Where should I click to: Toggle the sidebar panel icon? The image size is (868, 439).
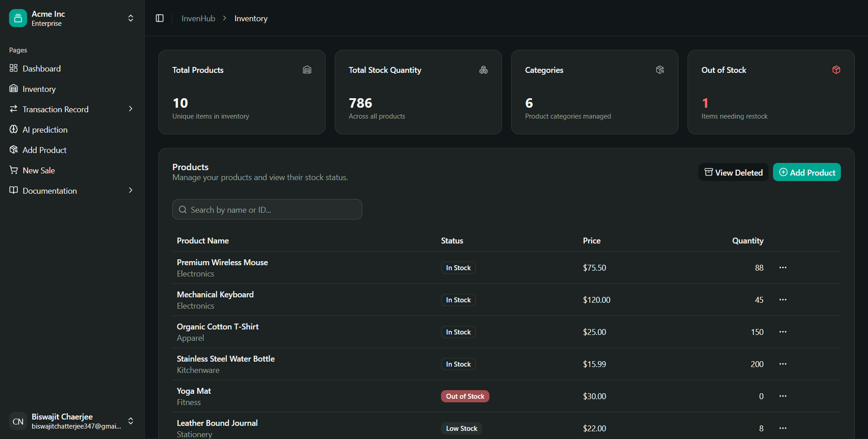pyautogui.click(x=160, y=18)
